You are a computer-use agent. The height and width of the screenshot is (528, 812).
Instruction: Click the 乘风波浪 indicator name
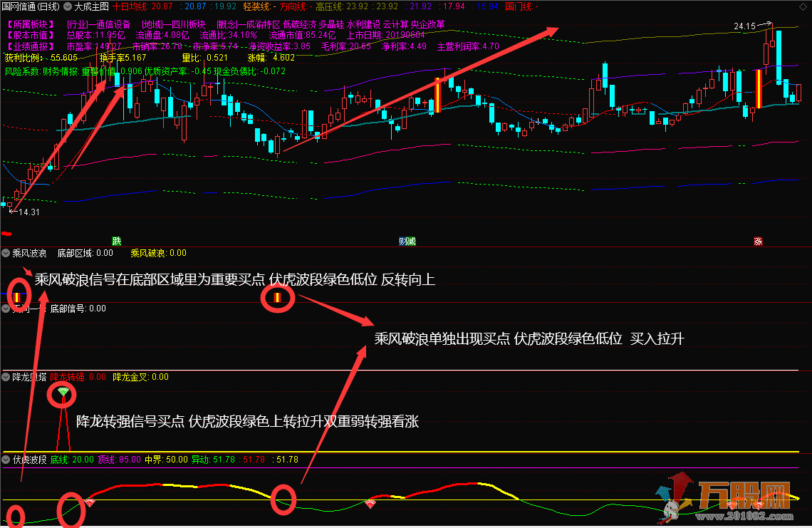29,254
